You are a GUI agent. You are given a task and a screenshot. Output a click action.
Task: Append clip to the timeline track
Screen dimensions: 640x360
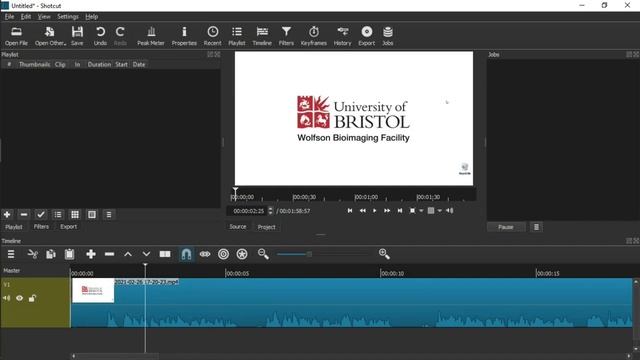pyautogui.click(x=91, y=254)
